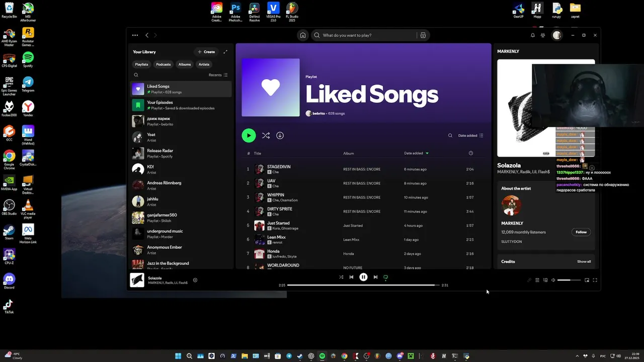Filter library by Albums

[185, 64]
